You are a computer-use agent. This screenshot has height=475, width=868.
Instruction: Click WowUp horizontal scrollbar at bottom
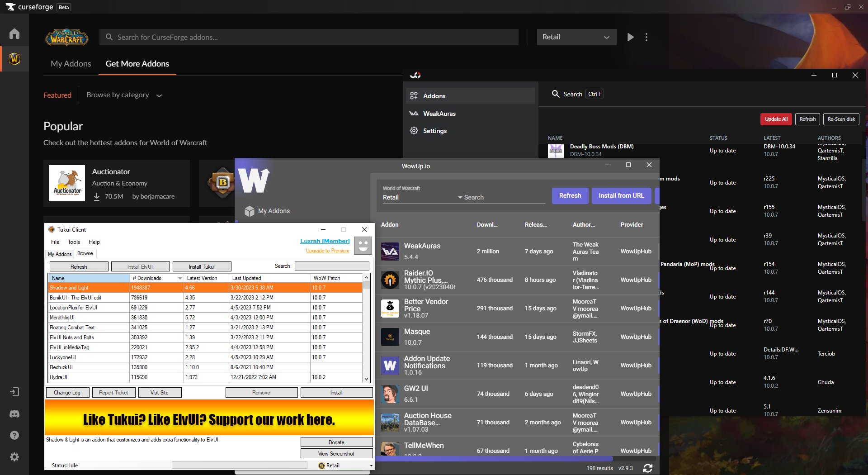tap(494, 459)
